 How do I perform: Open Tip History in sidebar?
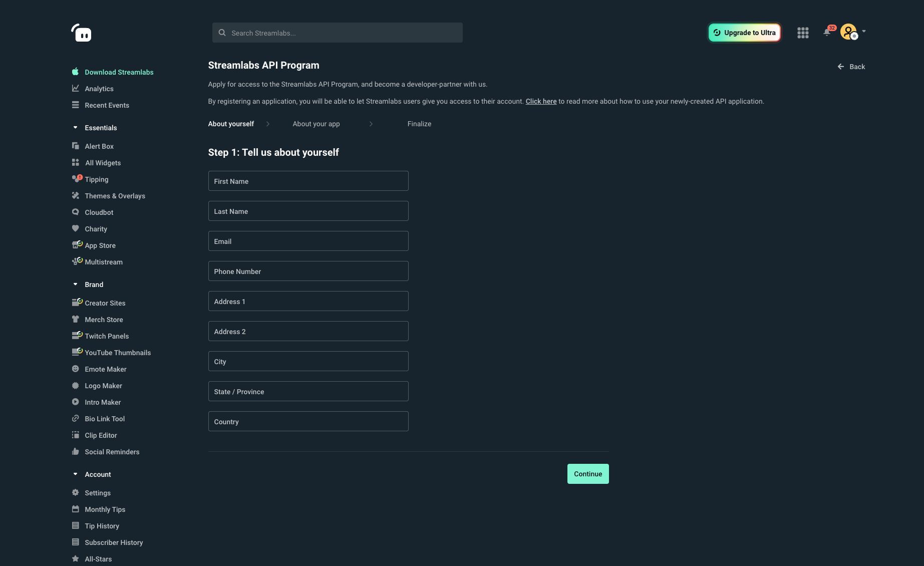[102, 526]
